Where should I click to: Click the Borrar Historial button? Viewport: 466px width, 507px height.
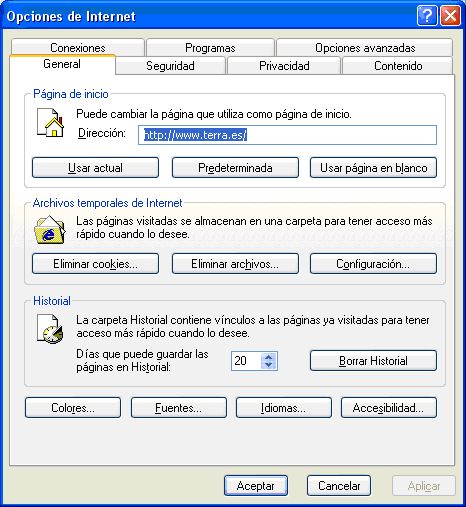373,360
